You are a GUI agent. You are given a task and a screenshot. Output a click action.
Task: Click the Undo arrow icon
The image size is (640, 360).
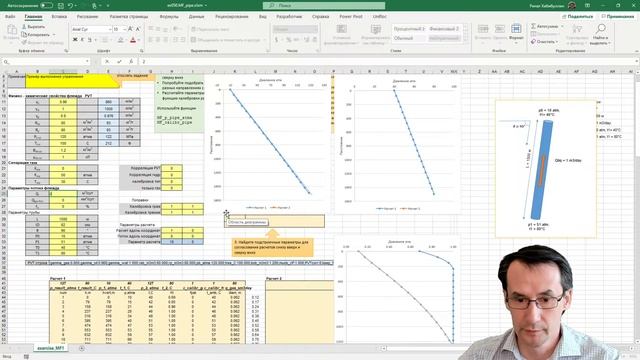click(71, 6)
